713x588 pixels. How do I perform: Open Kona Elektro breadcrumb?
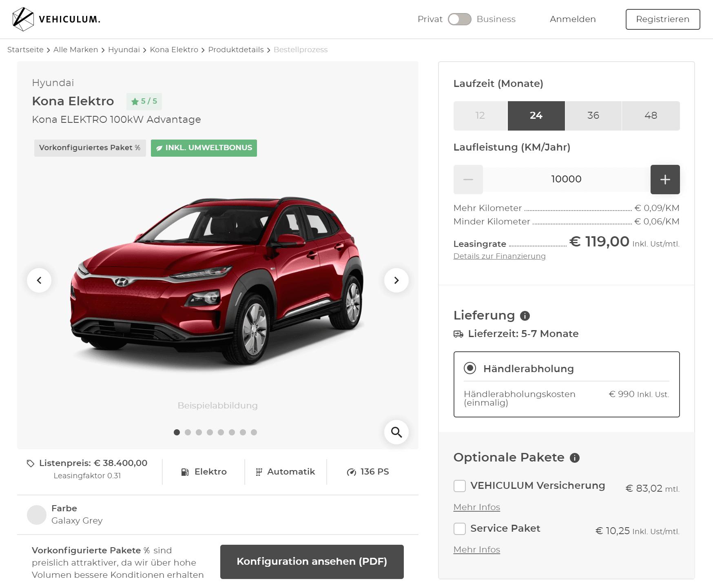pyautogui.click(x=174, y=50)
